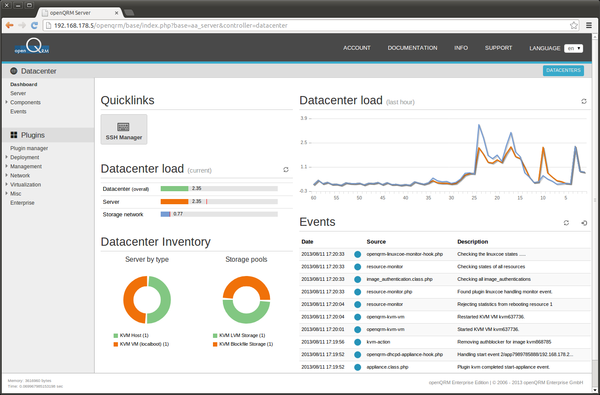Click browser forward arrow

tap(22, 25)
